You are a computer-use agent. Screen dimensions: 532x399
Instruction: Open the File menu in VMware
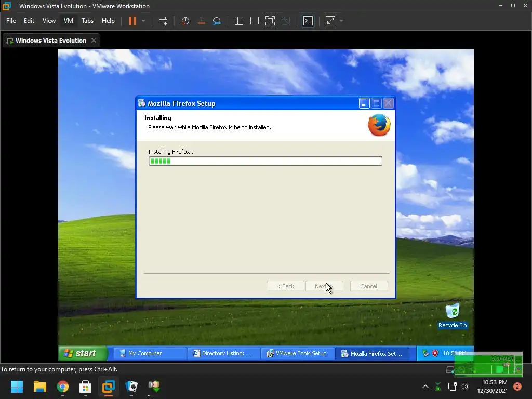coord(11,21)
